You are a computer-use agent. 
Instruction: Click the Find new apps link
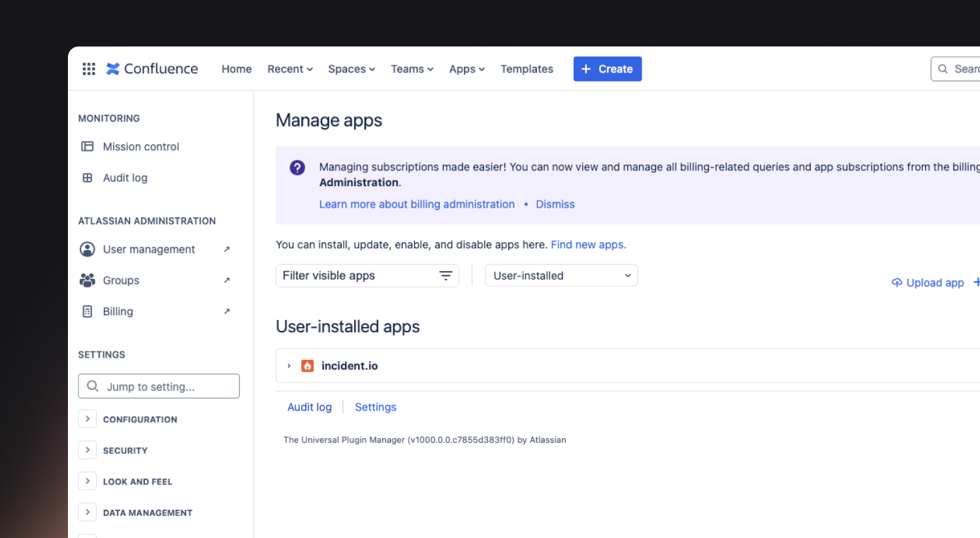589,245
